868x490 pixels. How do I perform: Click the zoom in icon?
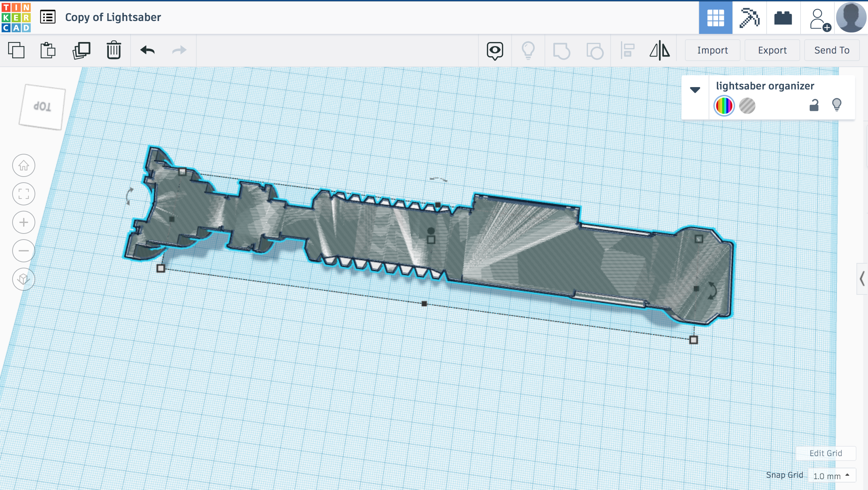(23, 222)
